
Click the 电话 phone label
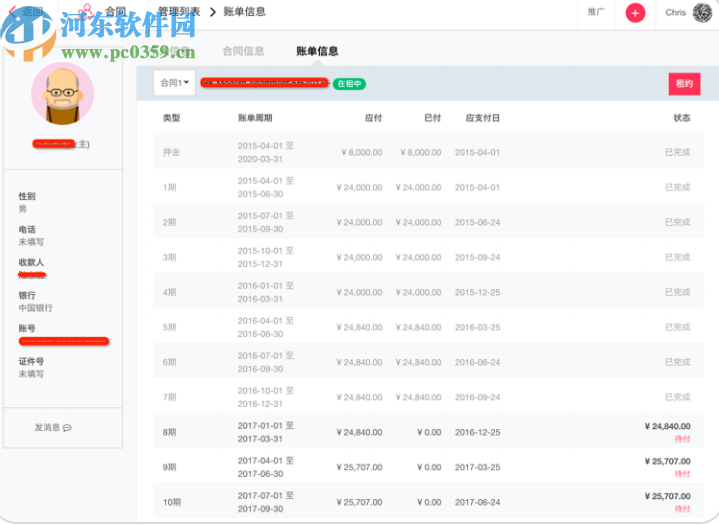pyautogui.click(x=27, y=229)
